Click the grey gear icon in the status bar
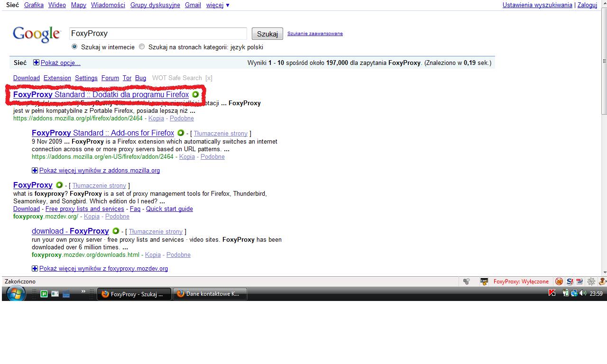Image resolution: width=607 pixels, height=364 pixels. (x=591, y=282)
